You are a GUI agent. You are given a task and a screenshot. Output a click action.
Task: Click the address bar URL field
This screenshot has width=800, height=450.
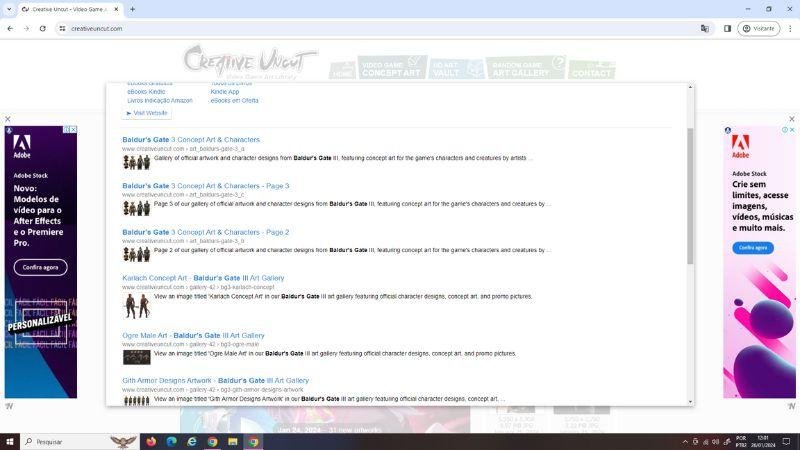[x=383, y=29]
